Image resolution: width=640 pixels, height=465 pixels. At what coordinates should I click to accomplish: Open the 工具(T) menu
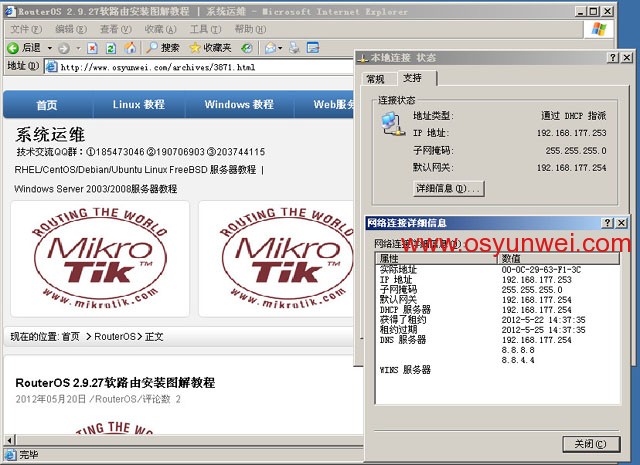coord(205,29)
